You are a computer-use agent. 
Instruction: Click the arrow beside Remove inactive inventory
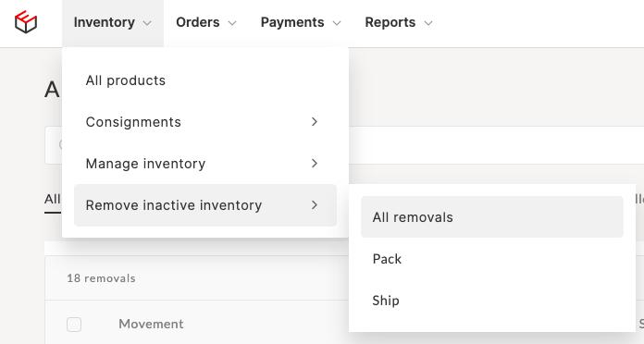click(x=315, y=205)
